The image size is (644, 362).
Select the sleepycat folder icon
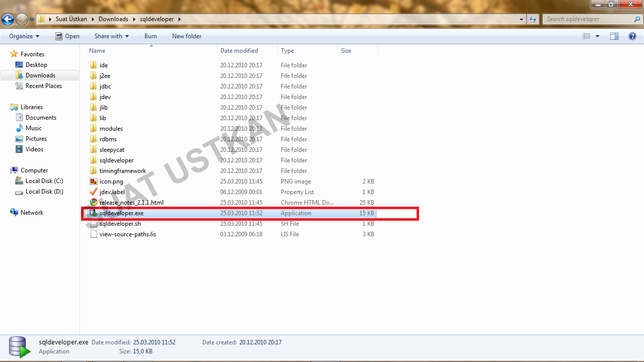[93, 150]
